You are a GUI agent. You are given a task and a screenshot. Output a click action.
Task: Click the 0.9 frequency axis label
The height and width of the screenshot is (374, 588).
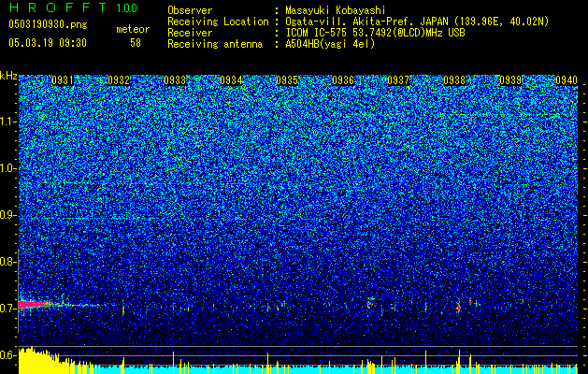(x=8, y=215)
